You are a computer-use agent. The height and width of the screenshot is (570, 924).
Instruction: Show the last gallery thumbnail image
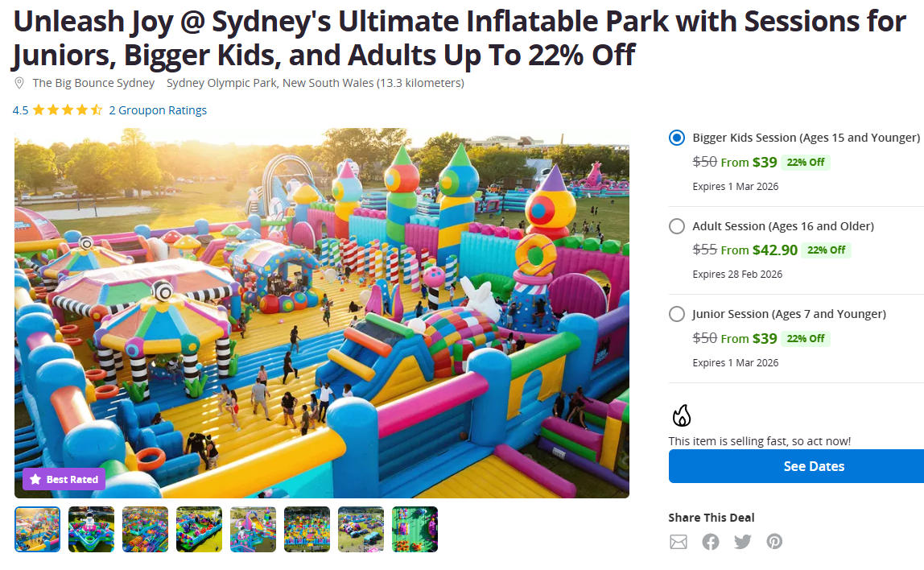coord(415,529)
